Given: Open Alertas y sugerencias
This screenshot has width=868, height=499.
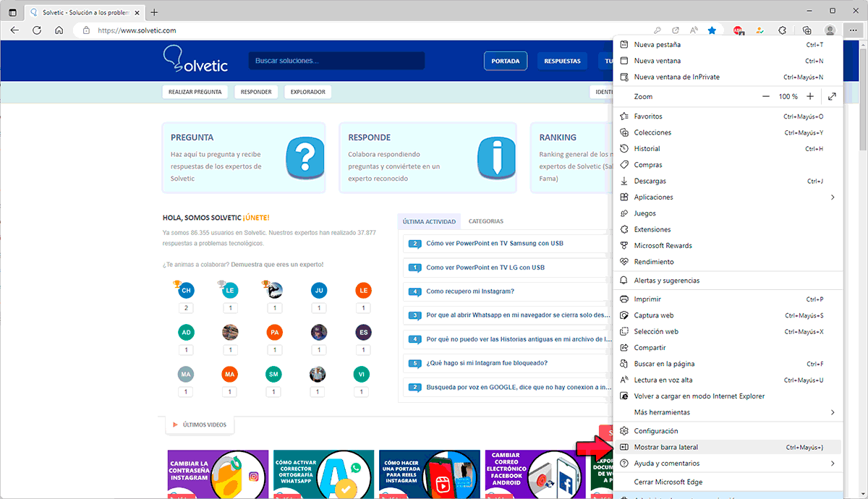Looking at the screenshot, I should pos(728,281).
